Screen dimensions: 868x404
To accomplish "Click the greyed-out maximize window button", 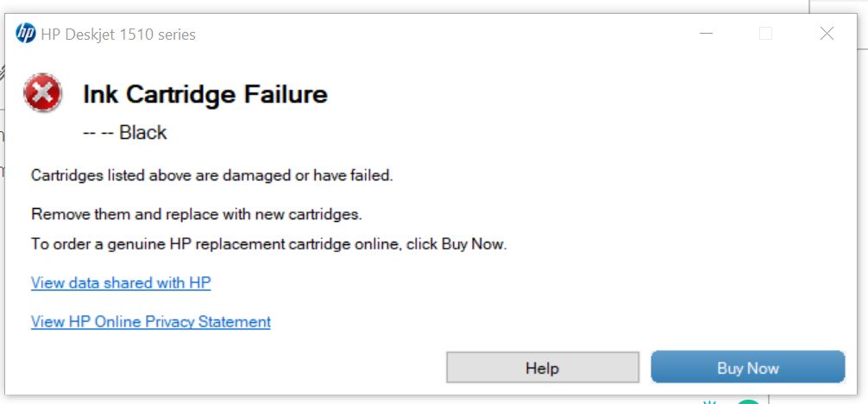I will [x=765, y=35].
